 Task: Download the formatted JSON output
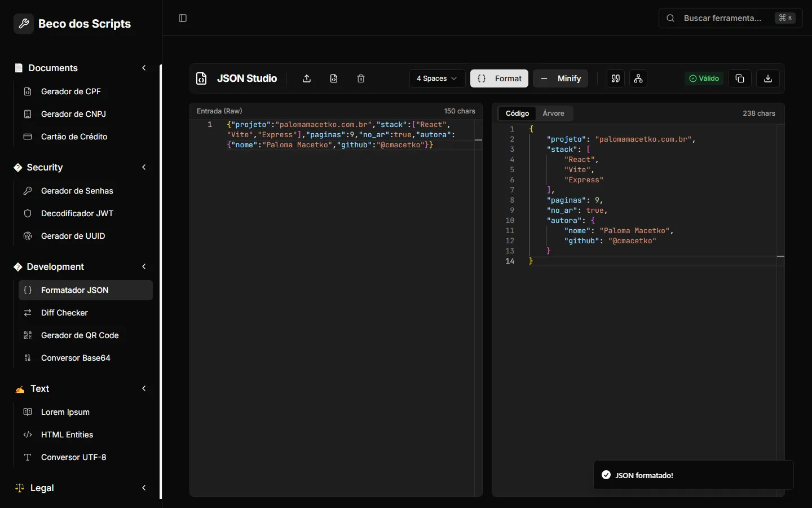(x=768, y=78)
